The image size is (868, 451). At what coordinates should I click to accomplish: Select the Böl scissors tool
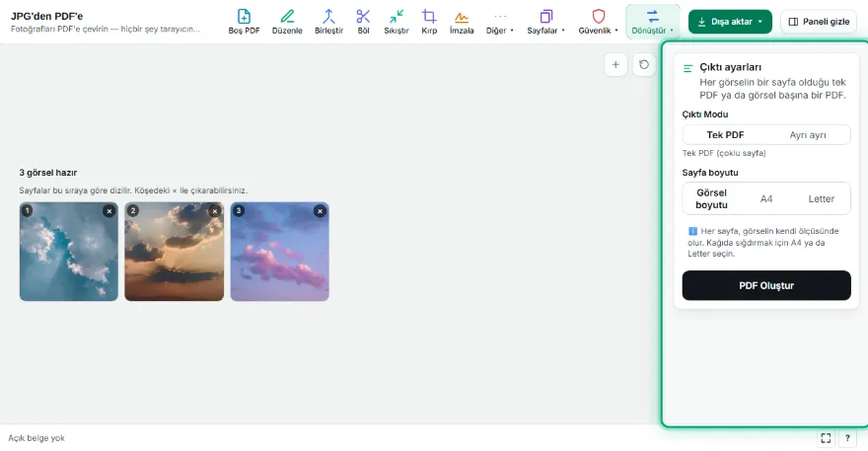[x=363, y=22]
